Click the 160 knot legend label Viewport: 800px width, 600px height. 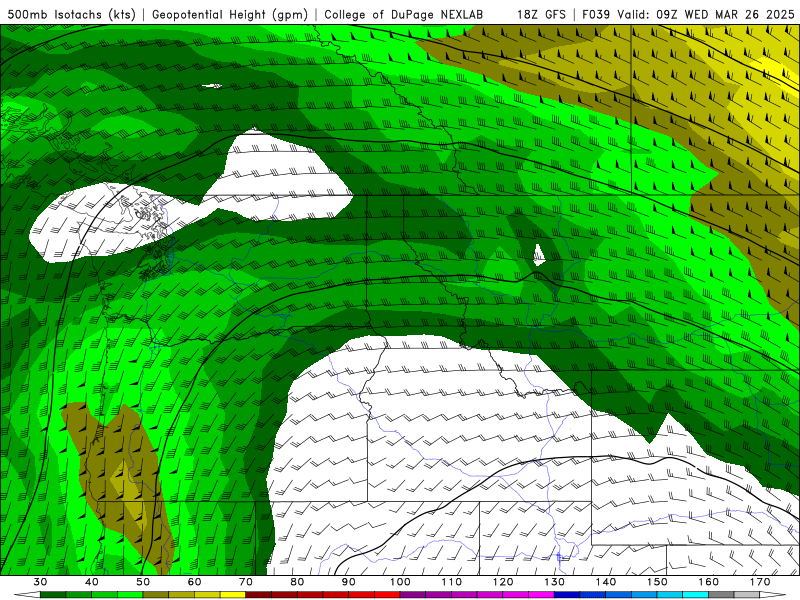[x=709, y=582]
